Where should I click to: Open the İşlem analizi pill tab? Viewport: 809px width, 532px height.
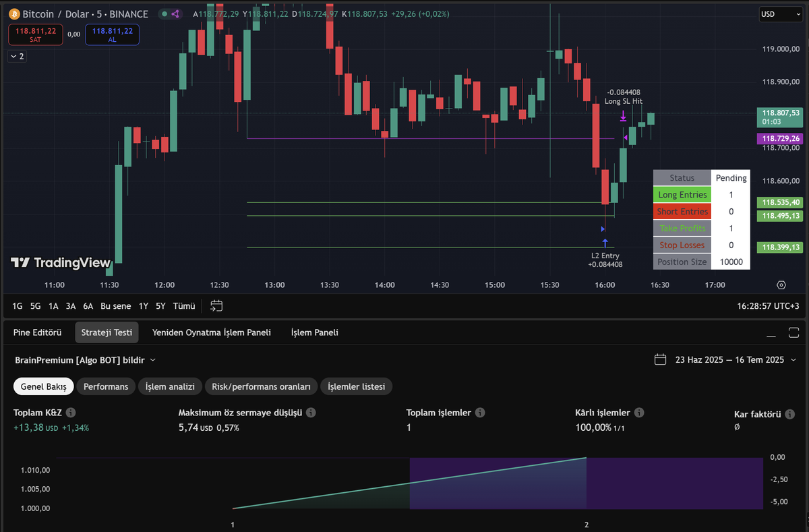tap(170, 386)
